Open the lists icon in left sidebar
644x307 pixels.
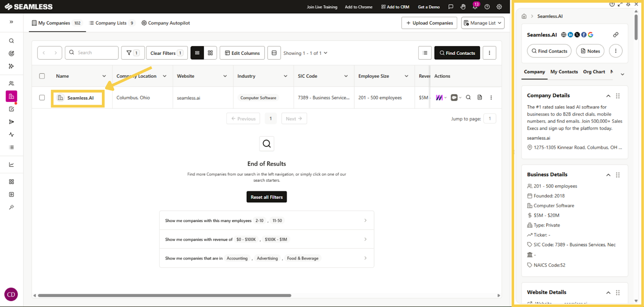11,147
